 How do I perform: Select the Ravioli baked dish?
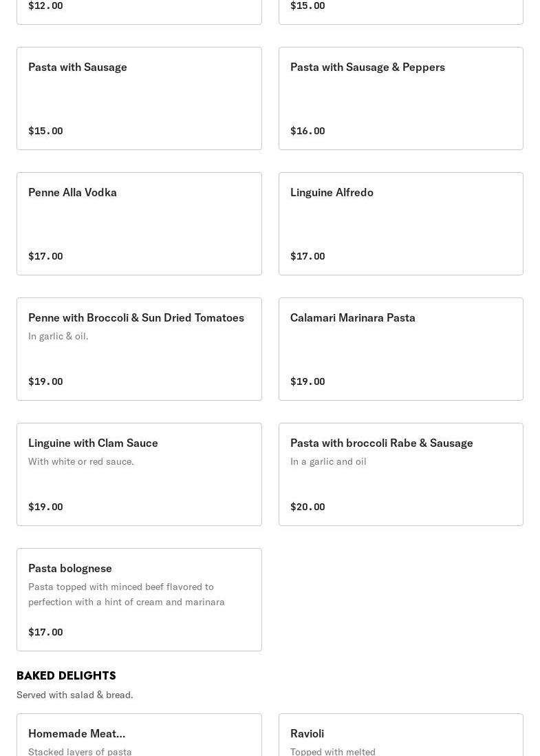[x=400, y=735]
